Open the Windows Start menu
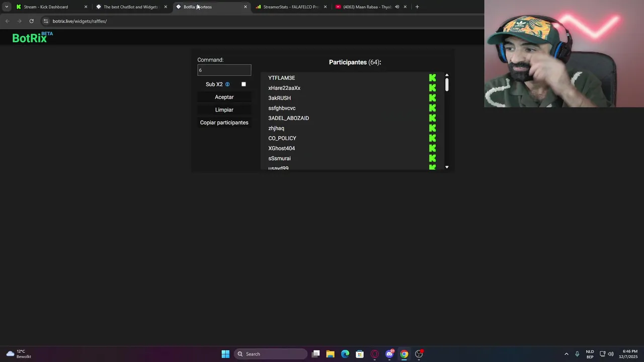The image size is (644, 362). [x=225, y=354]
